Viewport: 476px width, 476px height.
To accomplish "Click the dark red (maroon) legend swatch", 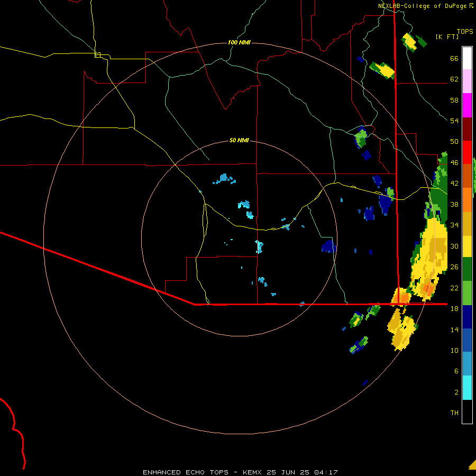I will tap(467, 129).
